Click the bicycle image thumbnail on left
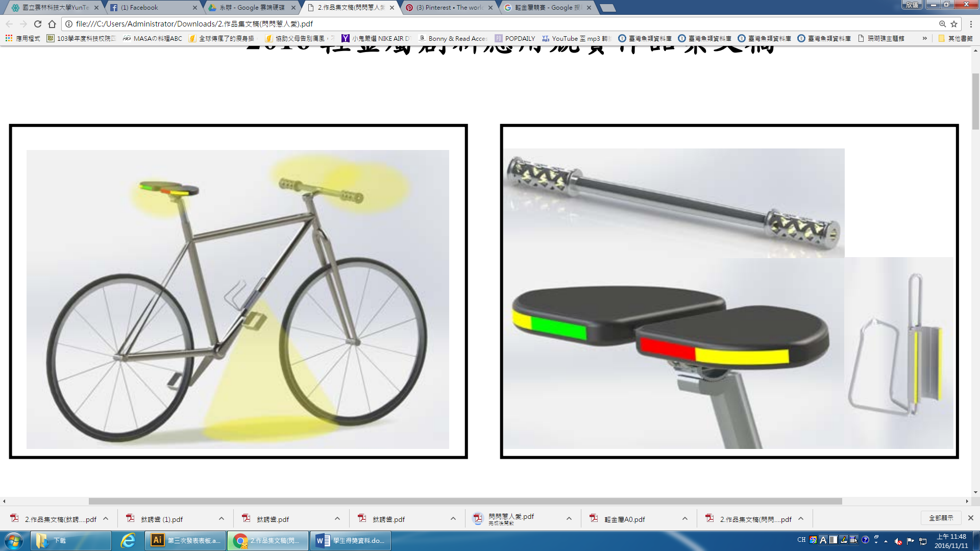 tap(238, 291)
